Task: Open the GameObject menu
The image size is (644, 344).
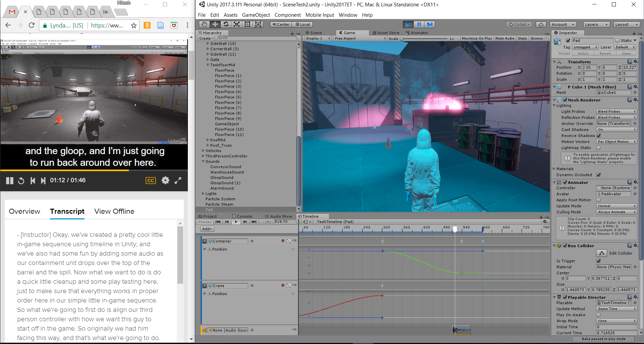Action: 256,15
